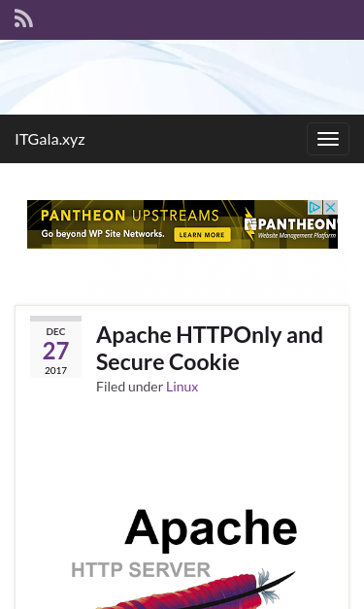Click the large "27" day number
The height and width of the screenshot is (609, 364).
coord(56,351)
